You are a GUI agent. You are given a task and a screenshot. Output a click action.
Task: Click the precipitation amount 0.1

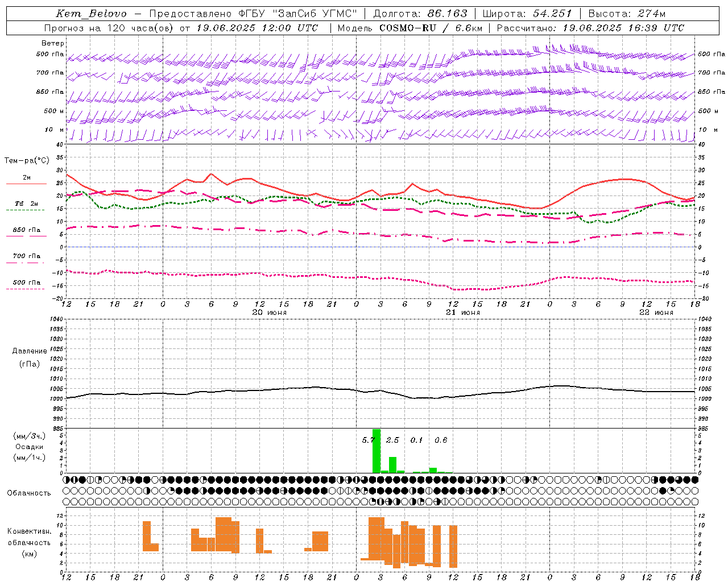[417, 440]
